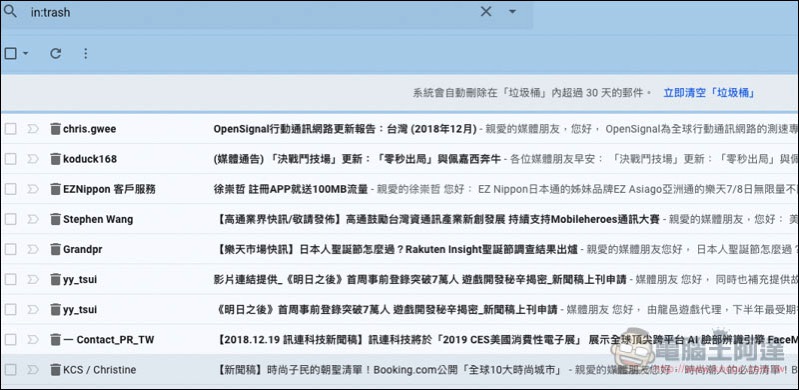The height and width of the screenshot is (390, 799).
Task: Select checkbox for Stephen Wang email
Action: [x=10, y=219]
